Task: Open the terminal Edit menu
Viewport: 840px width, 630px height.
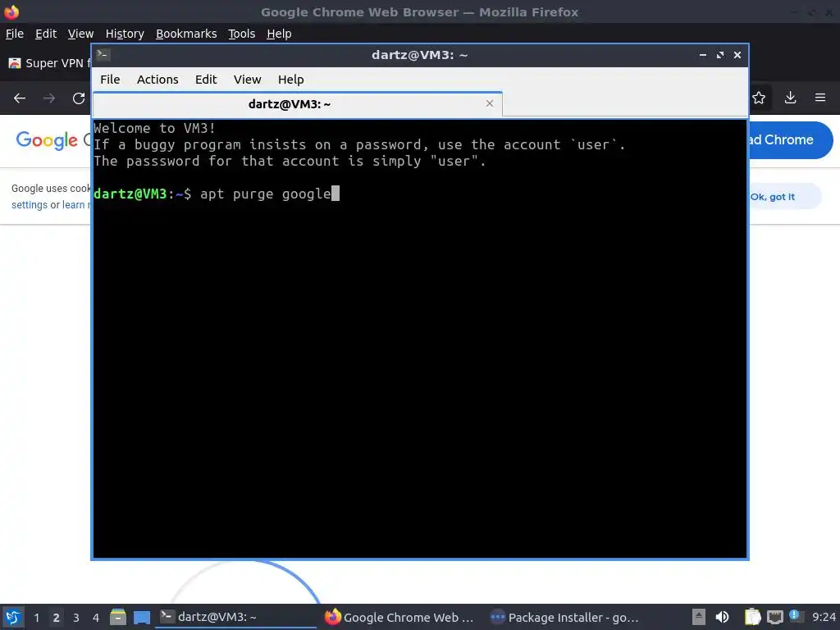Action: pos(206,80)
